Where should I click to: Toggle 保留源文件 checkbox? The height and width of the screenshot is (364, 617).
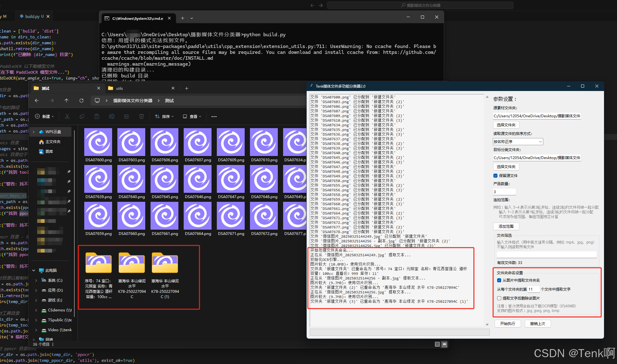(496, 175)
